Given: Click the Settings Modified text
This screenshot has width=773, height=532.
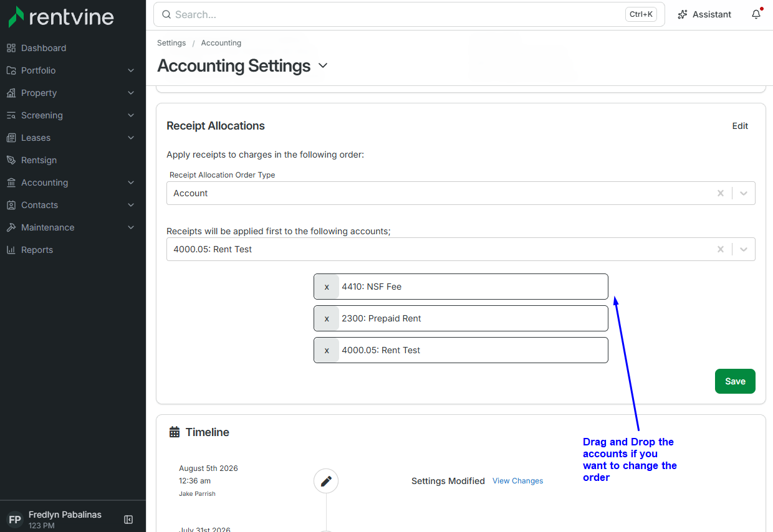Looking at the screenshot, I should pyautogui.click(x=448, y=481).
